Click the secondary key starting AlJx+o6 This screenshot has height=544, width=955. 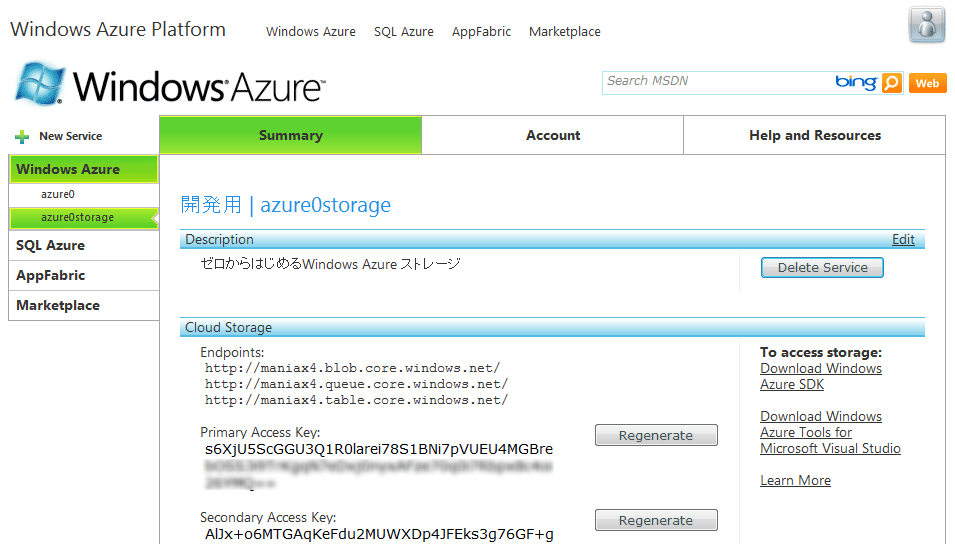point(379,534)
